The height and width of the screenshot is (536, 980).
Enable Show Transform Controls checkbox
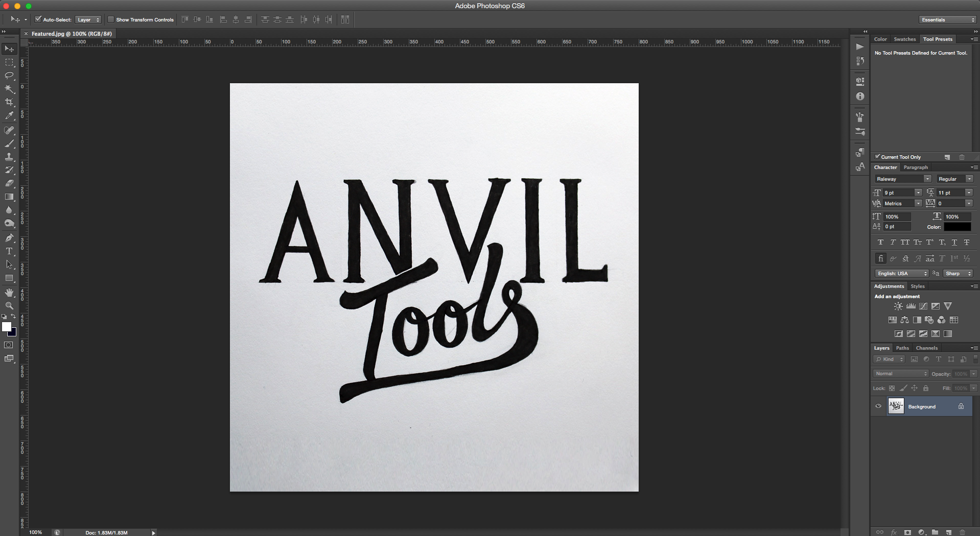[x=110, y=19]
